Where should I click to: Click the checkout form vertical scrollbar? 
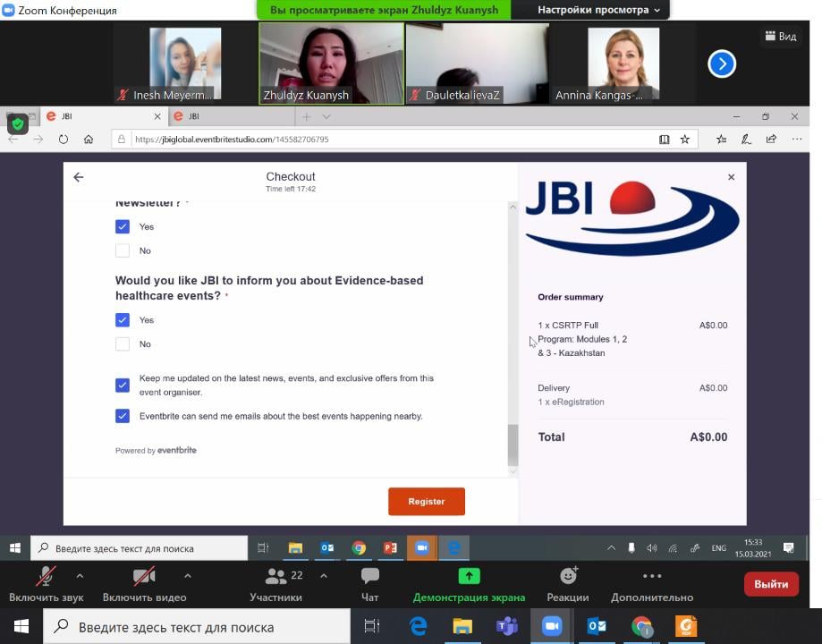click(x=513, y=445)
